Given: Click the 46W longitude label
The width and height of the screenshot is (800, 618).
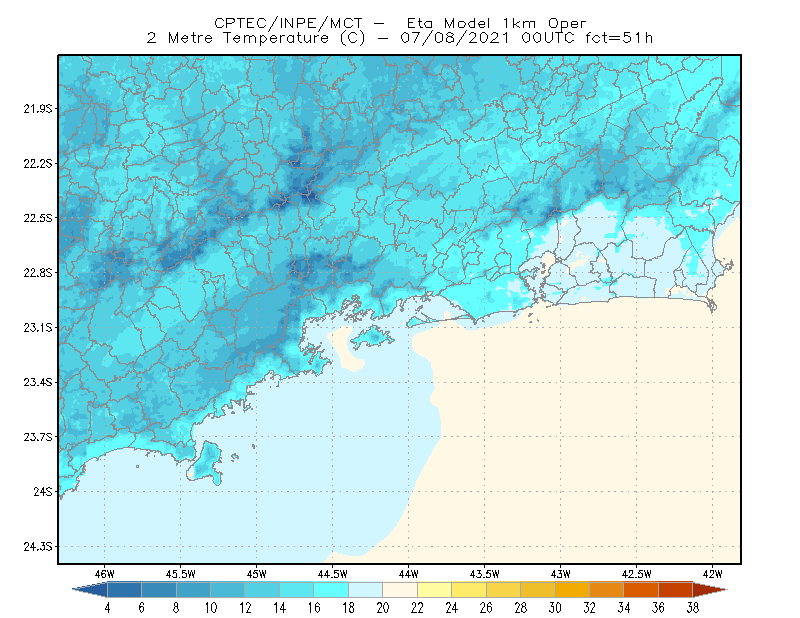Looking at the screenshot, I should (x=105, y=574).
